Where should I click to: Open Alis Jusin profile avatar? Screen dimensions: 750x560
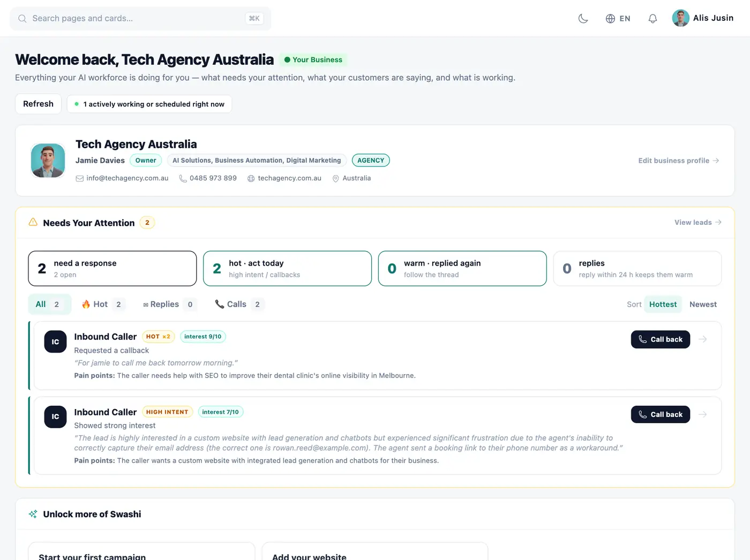[x=680, y=18]
